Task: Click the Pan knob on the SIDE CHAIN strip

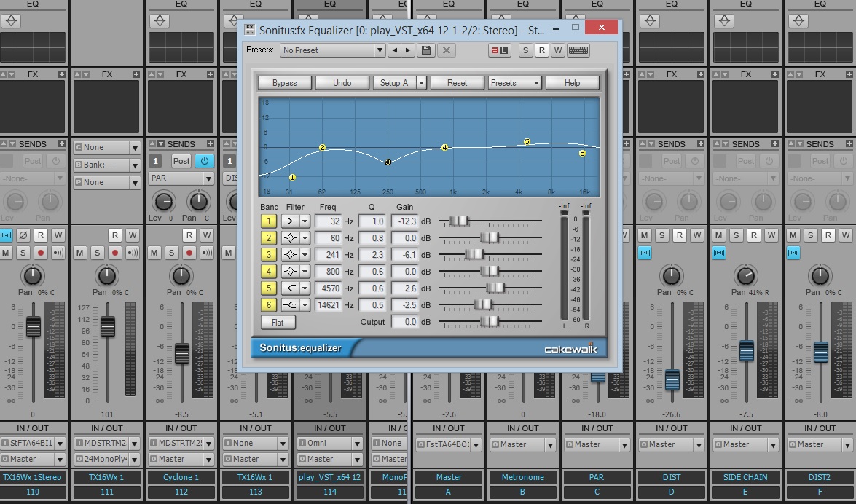Action: click(745, 275)
